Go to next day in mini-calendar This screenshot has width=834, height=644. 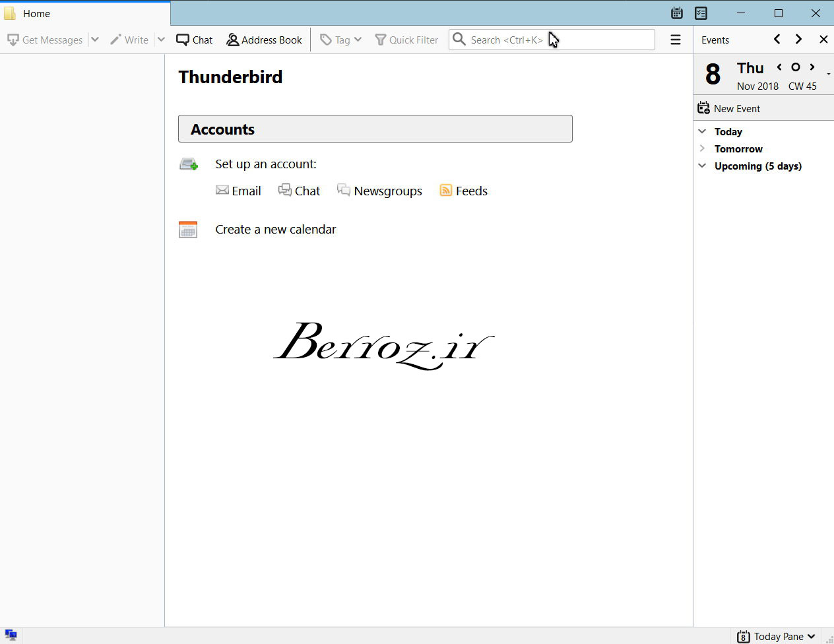point(812,67)
